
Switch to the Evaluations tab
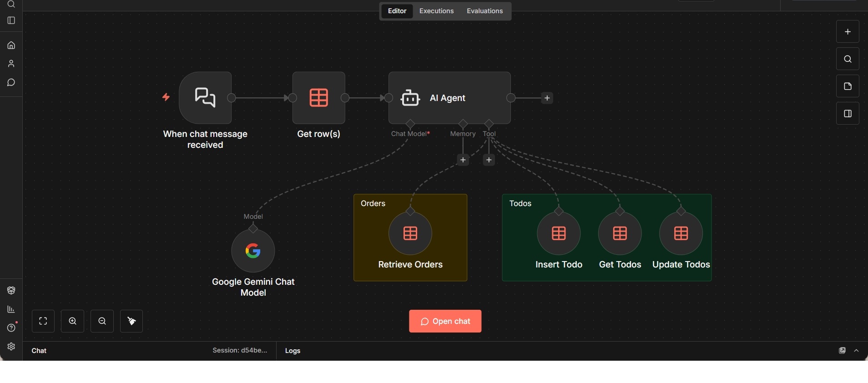pyautogui.click(x=484, y=11)
